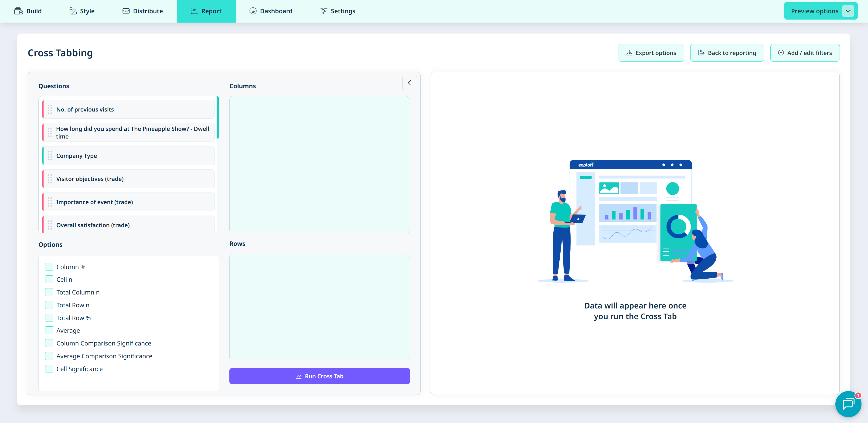This screenshot has height=423, width=868.
Task: Tick the Average option checkbox
Action: [49, 330]
